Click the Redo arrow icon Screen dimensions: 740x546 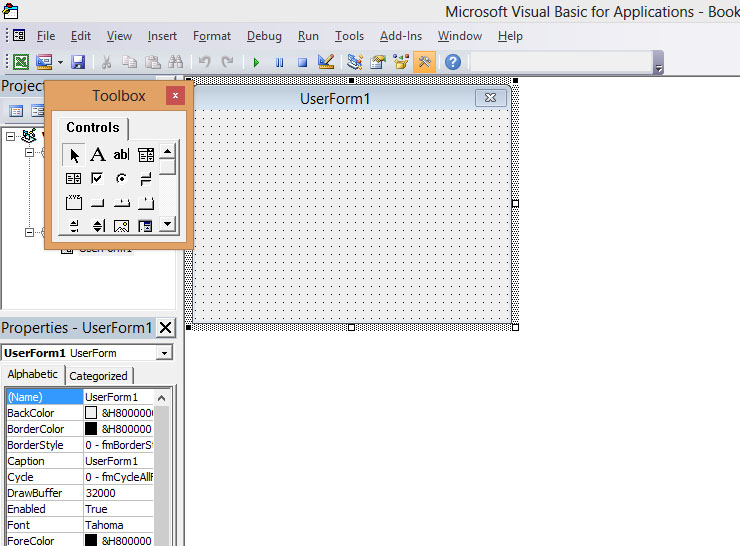pos(228,62)
